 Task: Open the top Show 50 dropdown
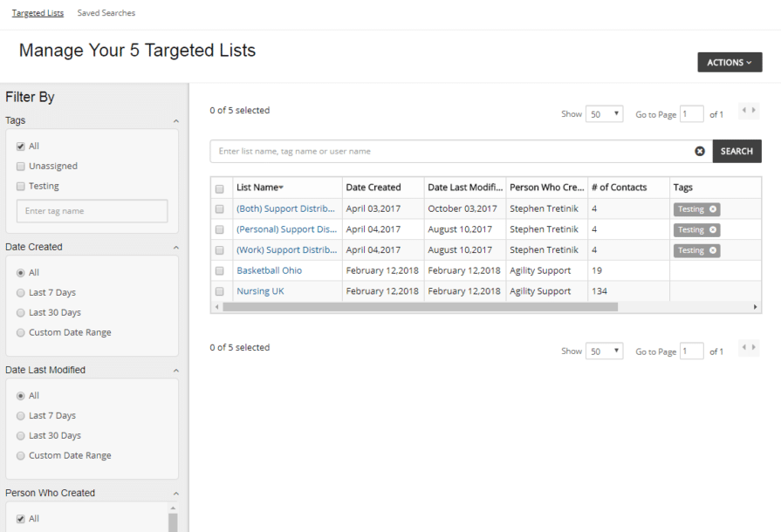[x=604, y=114]
